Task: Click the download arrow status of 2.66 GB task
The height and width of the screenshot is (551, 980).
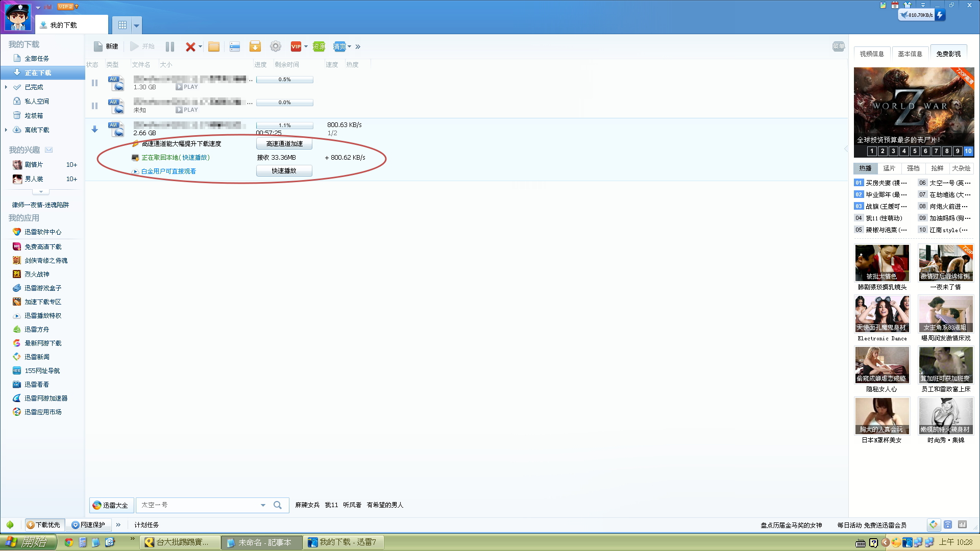Action: [94, 129]
